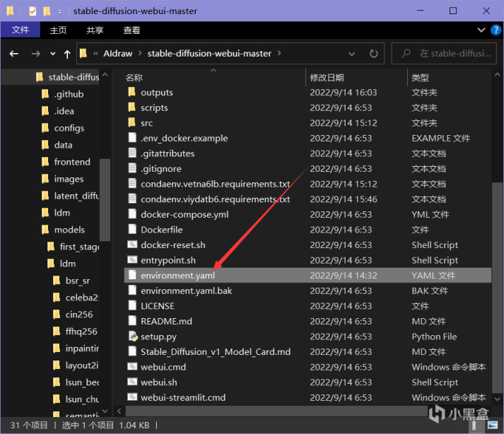Select the README.md file icon
The image size is (504, 434).
pos(132,321)
